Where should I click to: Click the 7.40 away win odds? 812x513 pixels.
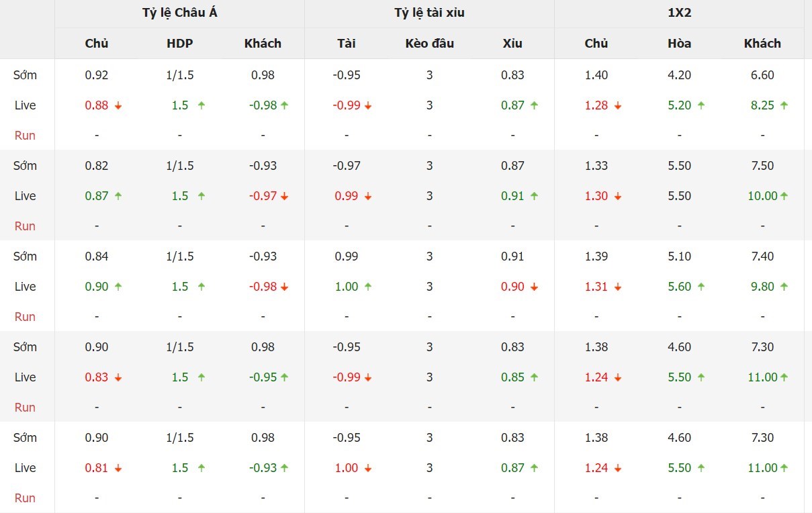(x=762, y=256)
